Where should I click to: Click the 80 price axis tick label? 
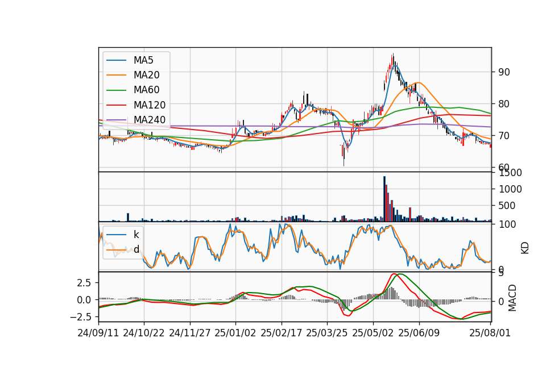pyautogui.click(x=504, y=104)
